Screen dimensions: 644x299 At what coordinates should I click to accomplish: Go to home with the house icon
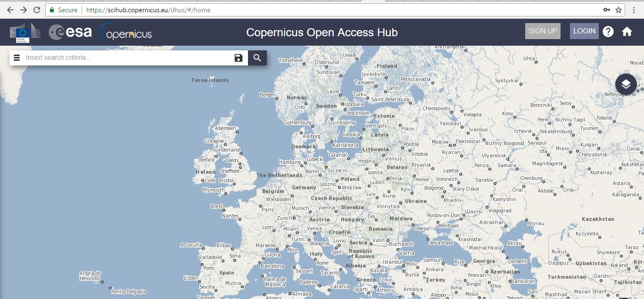tap(627, 32)
